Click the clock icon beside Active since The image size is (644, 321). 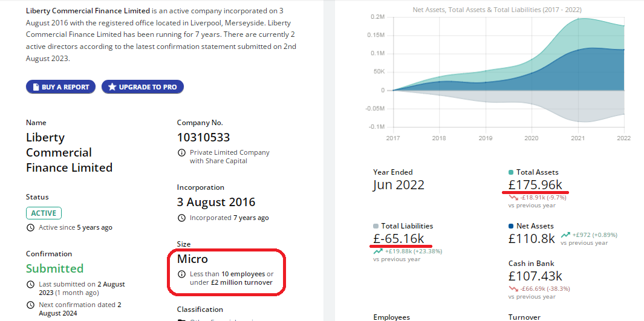30,227
